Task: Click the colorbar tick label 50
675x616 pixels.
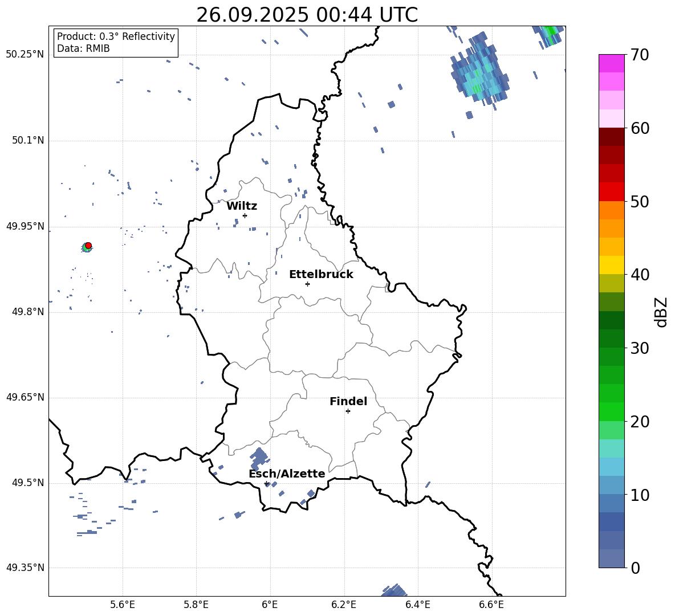Action: pyautogui.click(x=640, y=202)
